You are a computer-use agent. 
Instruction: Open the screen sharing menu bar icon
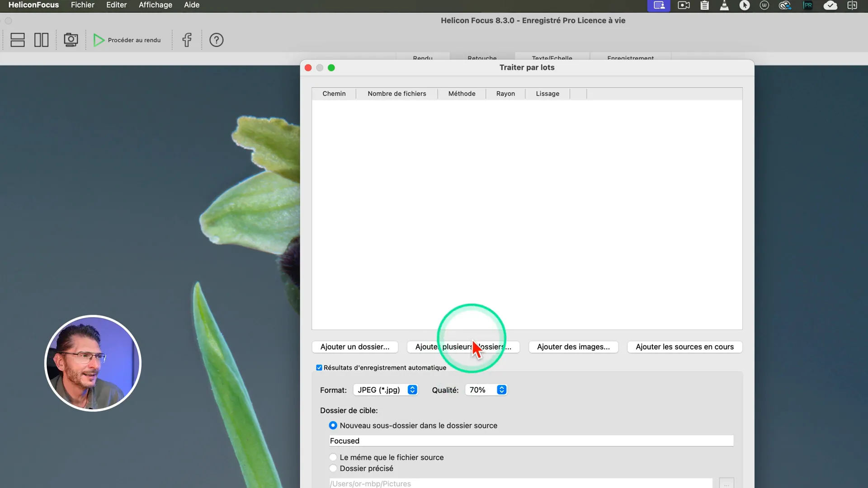[659, 5]
